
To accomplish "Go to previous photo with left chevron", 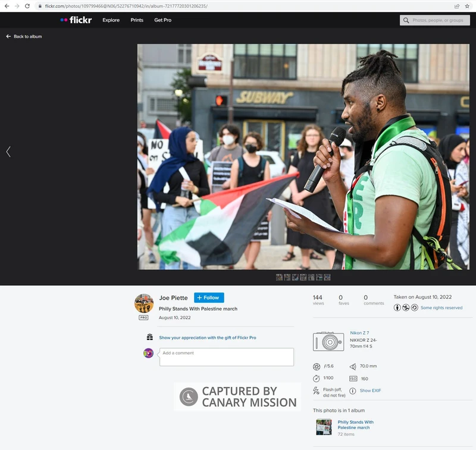I will tap(8, 152).
